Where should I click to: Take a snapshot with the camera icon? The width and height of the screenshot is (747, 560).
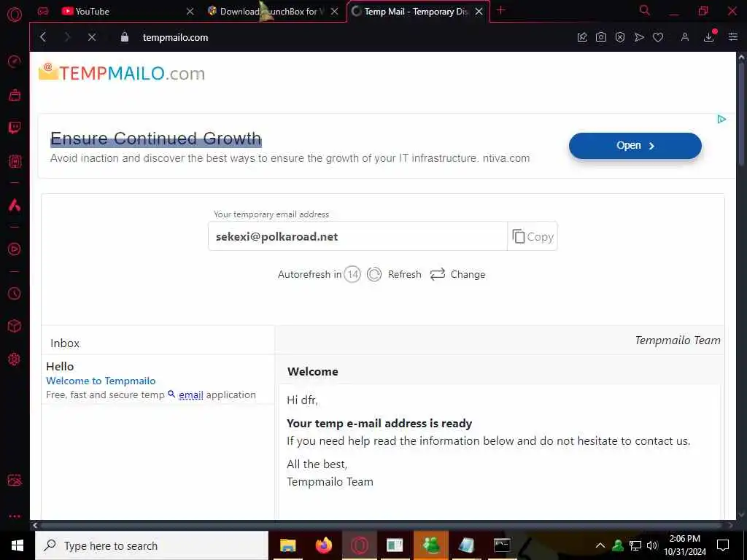pos(601,37)
